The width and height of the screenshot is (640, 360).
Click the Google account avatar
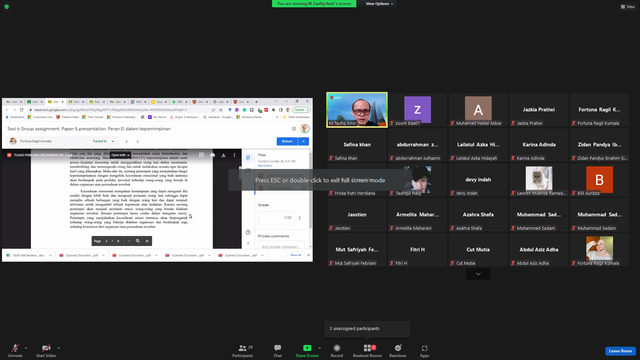point(304,129)
